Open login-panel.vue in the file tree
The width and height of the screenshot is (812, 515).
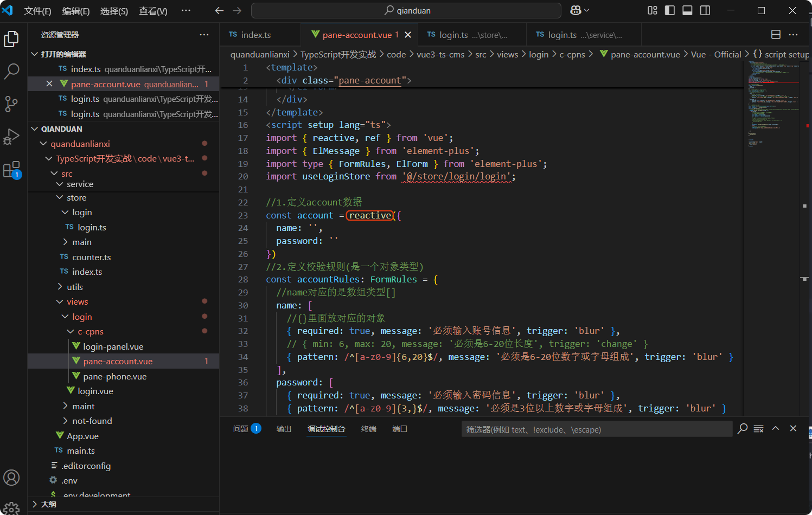[113, 346]
